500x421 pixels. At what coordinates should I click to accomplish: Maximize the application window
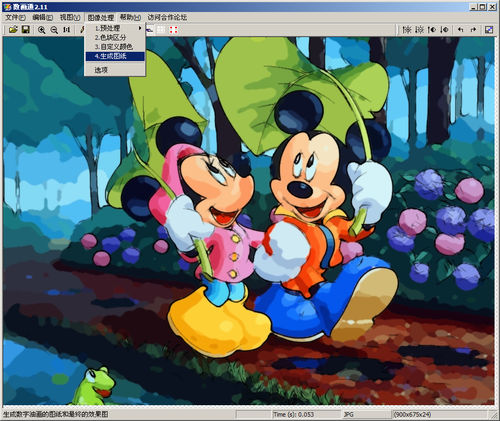pyautogui.click(x=482, y=7)
